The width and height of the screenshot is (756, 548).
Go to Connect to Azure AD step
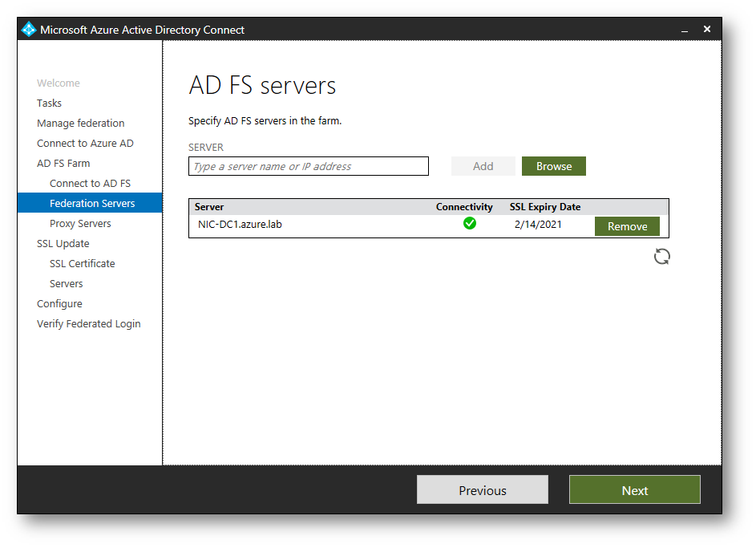click(85, 144)
